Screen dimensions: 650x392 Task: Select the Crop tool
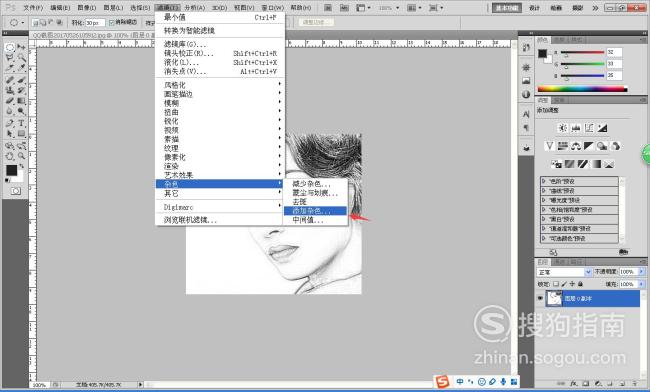(10, 68)
